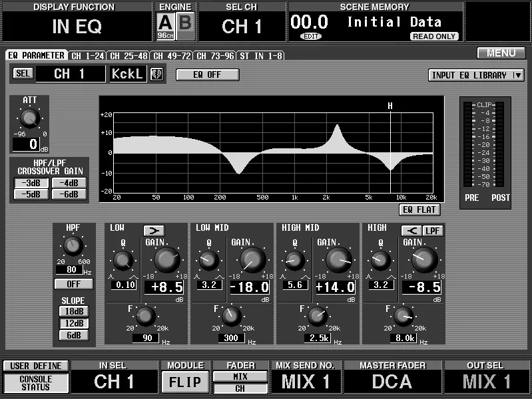Click the HIGH band Q knob
532x399 pixels.
point(381,261)
